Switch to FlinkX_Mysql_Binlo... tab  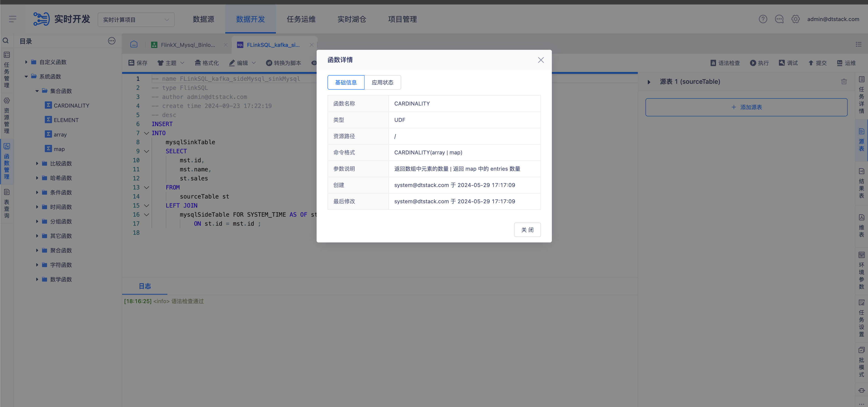coord(187,45)
